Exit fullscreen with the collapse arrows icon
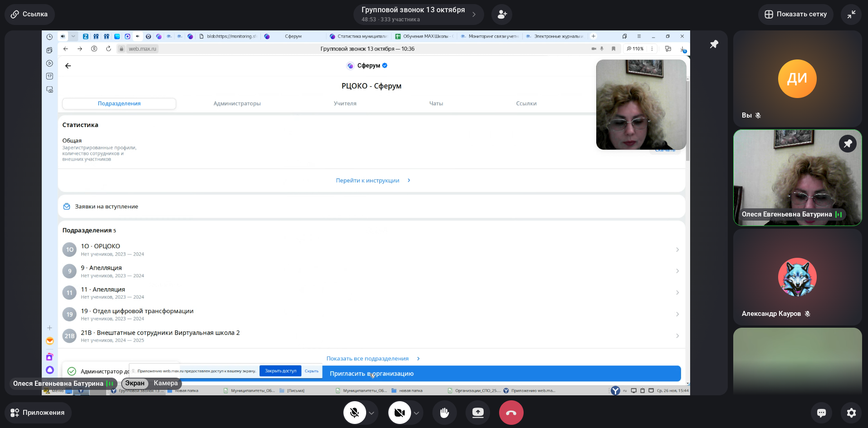 [851, 15]
